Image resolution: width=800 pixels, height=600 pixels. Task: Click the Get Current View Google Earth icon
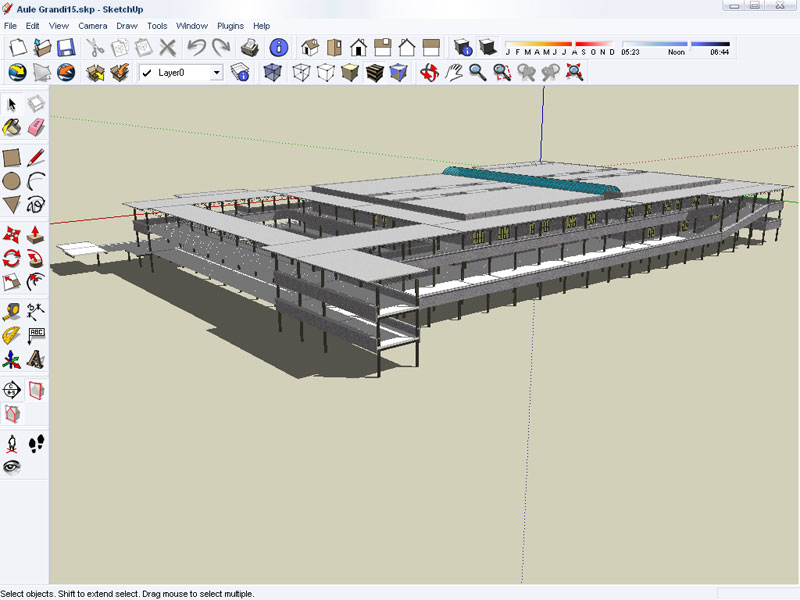tap(17, 72)
